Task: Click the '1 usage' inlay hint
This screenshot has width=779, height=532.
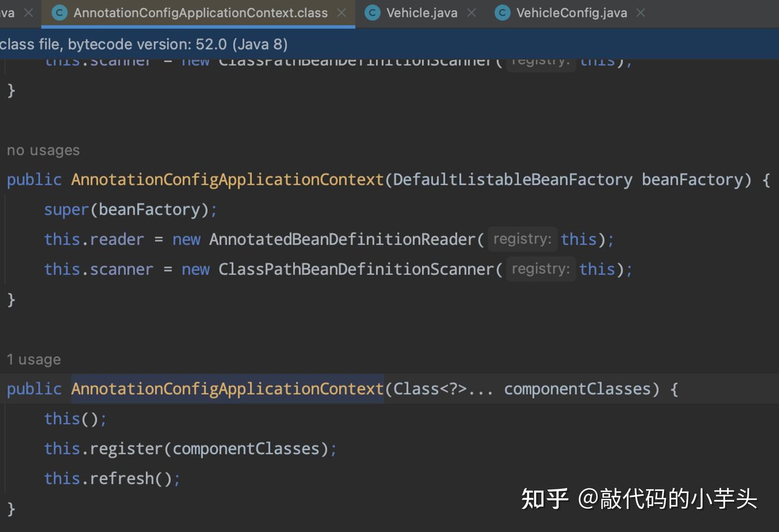Action: [x=34, y=358]
